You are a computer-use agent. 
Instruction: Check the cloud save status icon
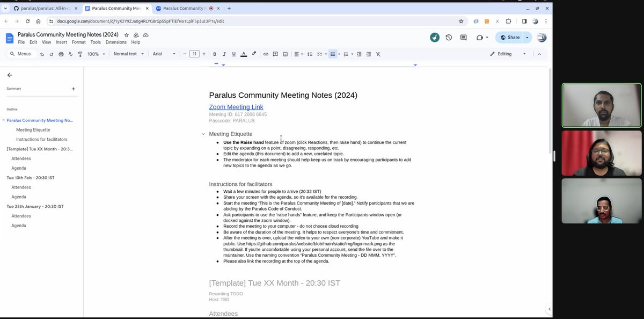[145, 35]
